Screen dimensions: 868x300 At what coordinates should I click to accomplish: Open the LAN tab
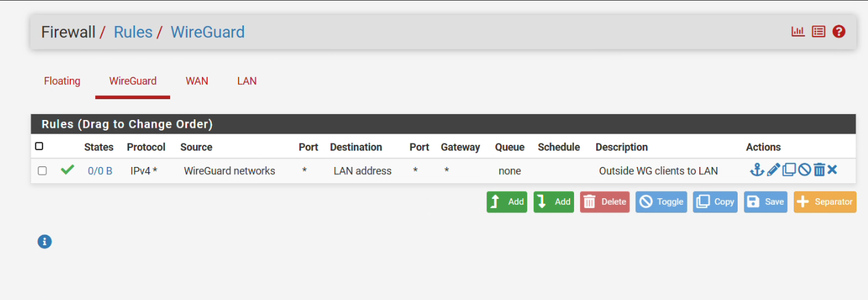coord(247,81)
